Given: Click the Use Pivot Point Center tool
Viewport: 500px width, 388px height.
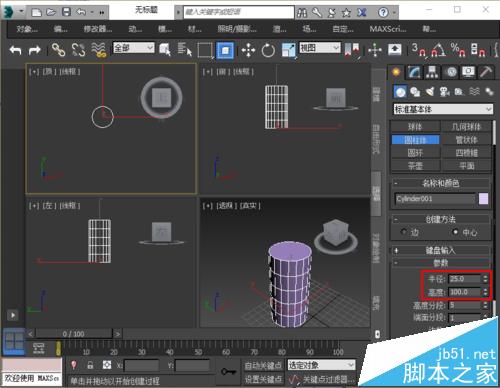Looking at the screenshot, I should (x=352, y=50).
